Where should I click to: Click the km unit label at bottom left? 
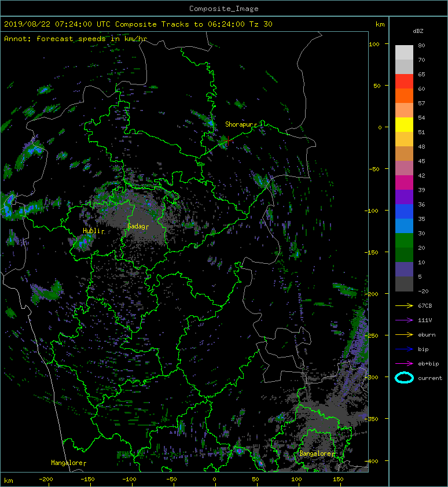(x=9, y=481)
